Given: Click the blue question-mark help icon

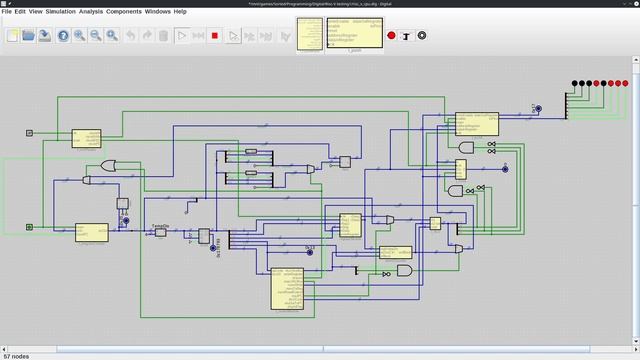Looking at the screenshot, I should pos(63,36).
